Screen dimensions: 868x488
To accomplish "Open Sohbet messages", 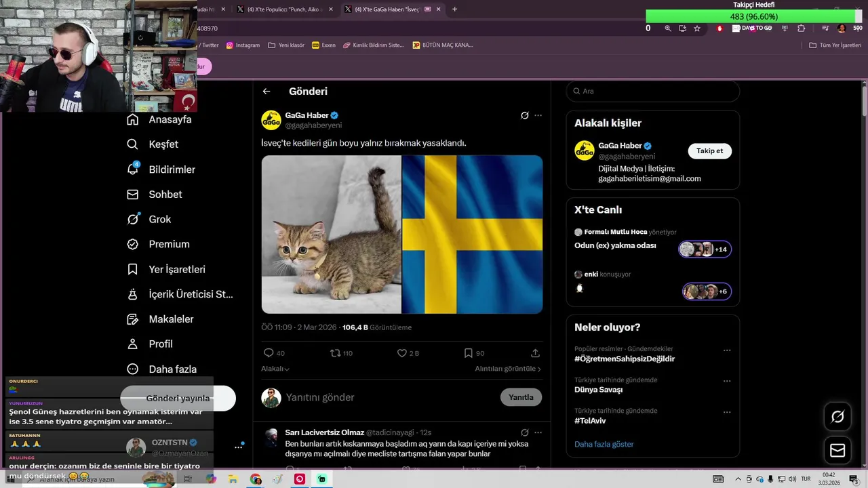I will pos(155,195).
